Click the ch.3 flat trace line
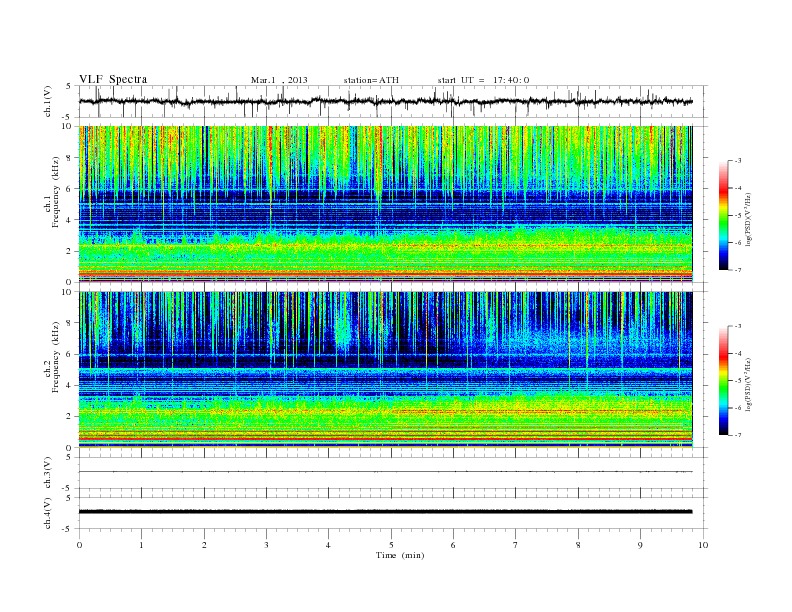 [x=385, y=472]
